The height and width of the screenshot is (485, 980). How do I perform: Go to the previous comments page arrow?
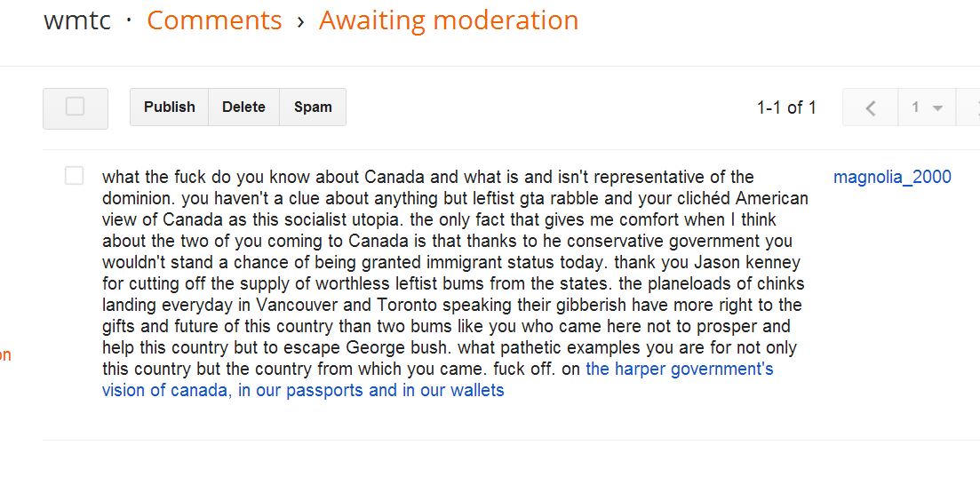870,107
